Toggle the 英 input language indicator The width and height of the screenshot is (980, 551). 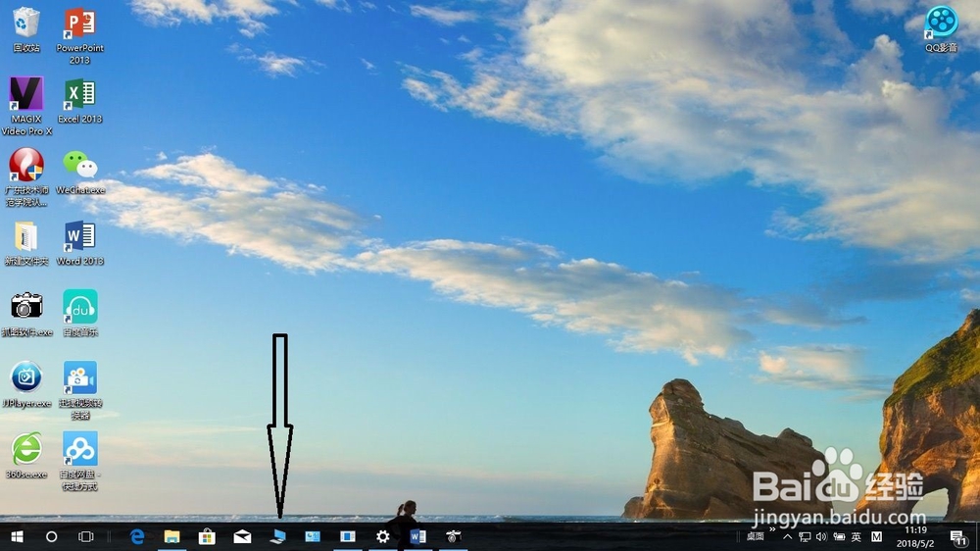[x=857, y=536]
